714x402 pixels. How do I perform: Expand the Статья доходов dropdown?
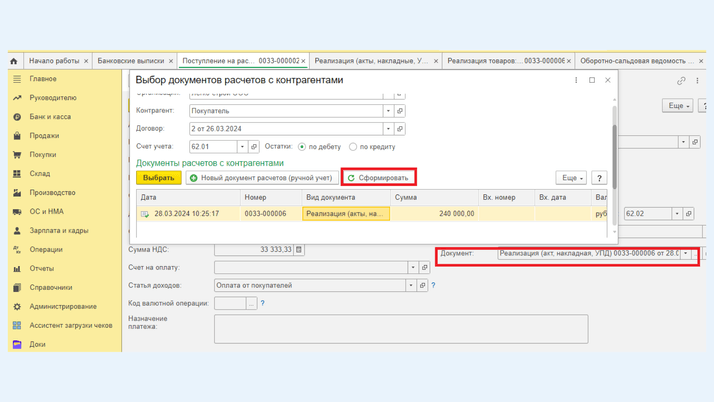(x=410, y=286)
